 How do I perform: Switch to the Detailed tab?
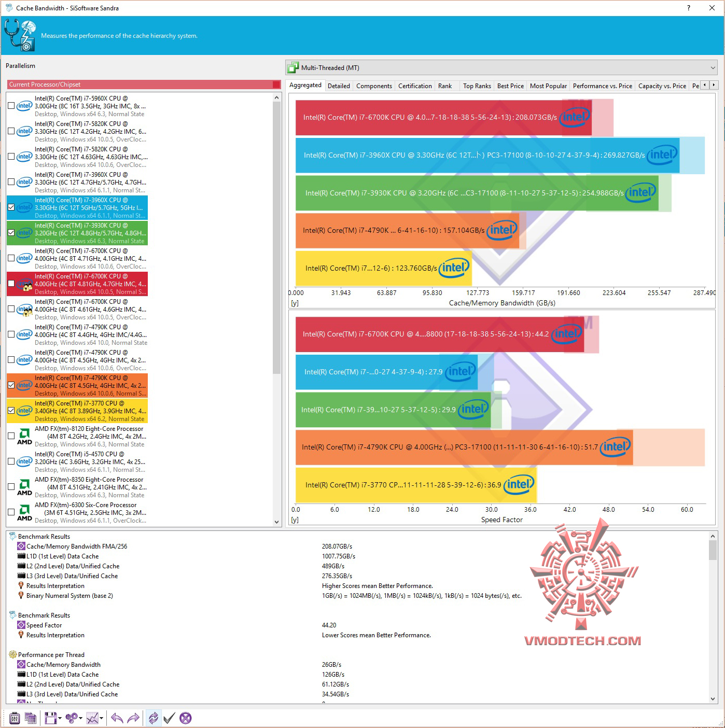pyautogui.click(x=339, y=86)
